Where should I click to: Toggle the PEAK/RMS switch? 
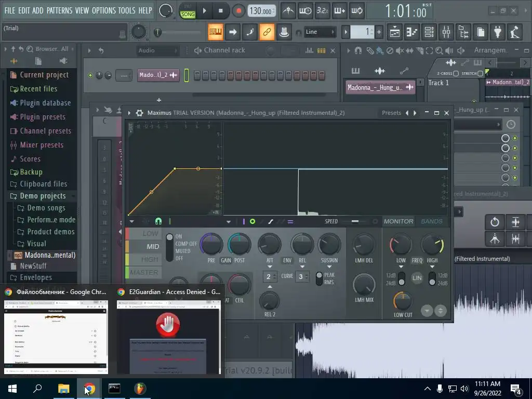319,278
